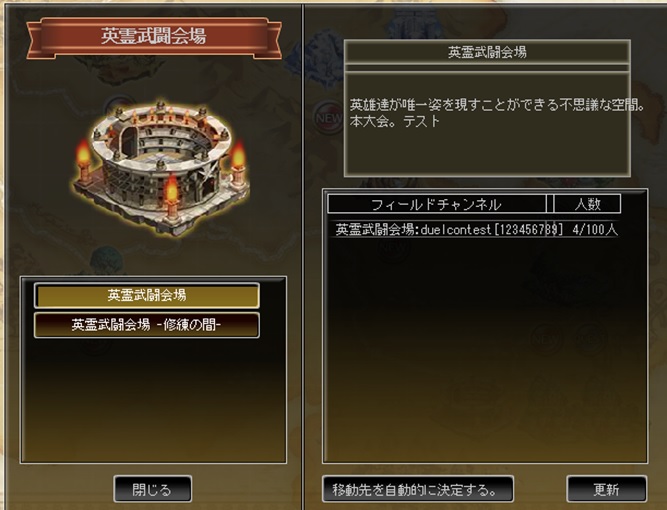The width and height of the screenshot is (667, 510).
Task: Click the colosseum arena building image
Action: (x=160, y=168)
